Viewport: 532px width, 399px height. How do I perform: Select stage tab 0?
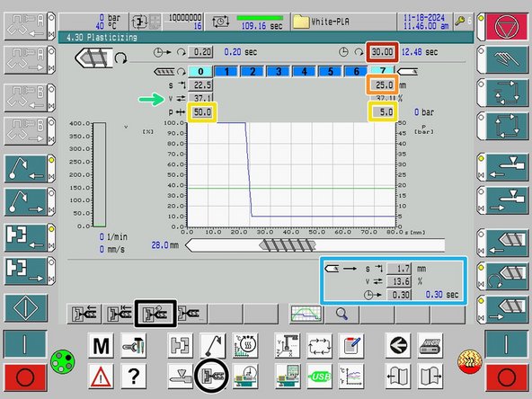pos(200,72)
